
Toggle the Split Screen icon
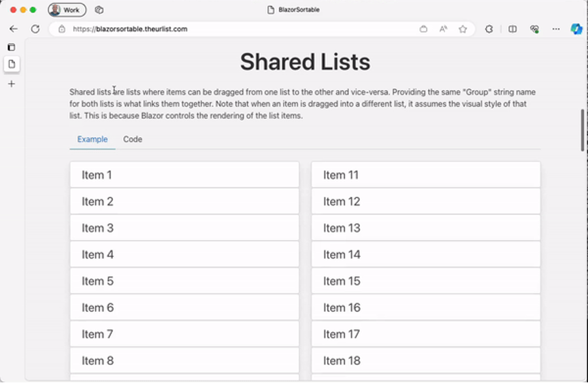pos(513,29)
